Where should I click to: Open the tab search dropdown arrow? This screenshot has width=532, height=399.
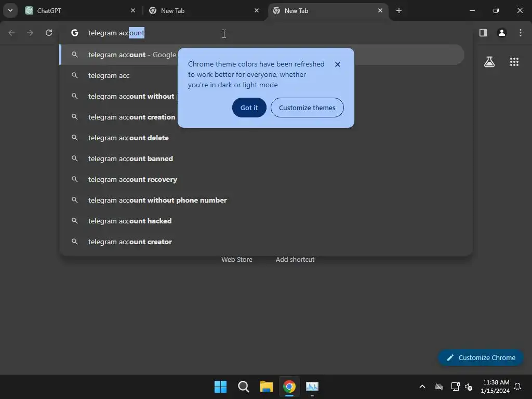point(10,10)
